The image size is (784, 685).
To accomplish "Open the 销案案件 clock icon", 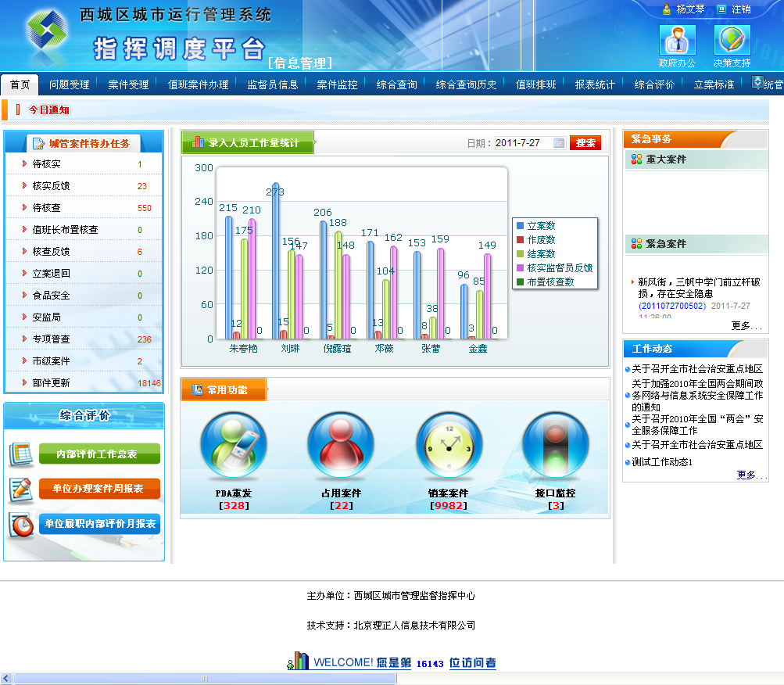I will coord(449,444).
